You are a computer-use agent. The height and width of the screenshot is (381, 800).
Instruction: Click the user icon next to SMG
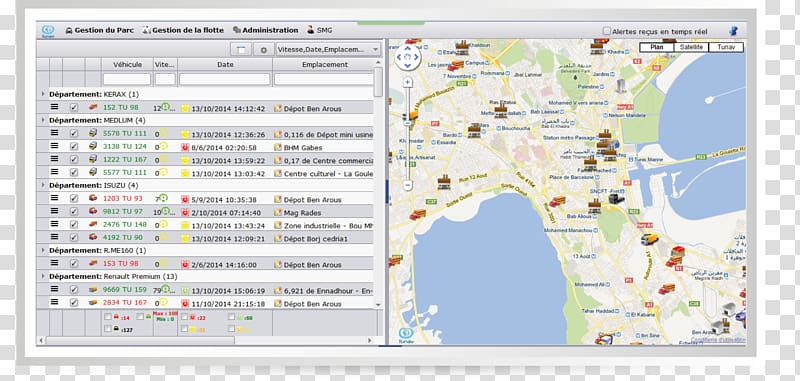pos(310,30)
